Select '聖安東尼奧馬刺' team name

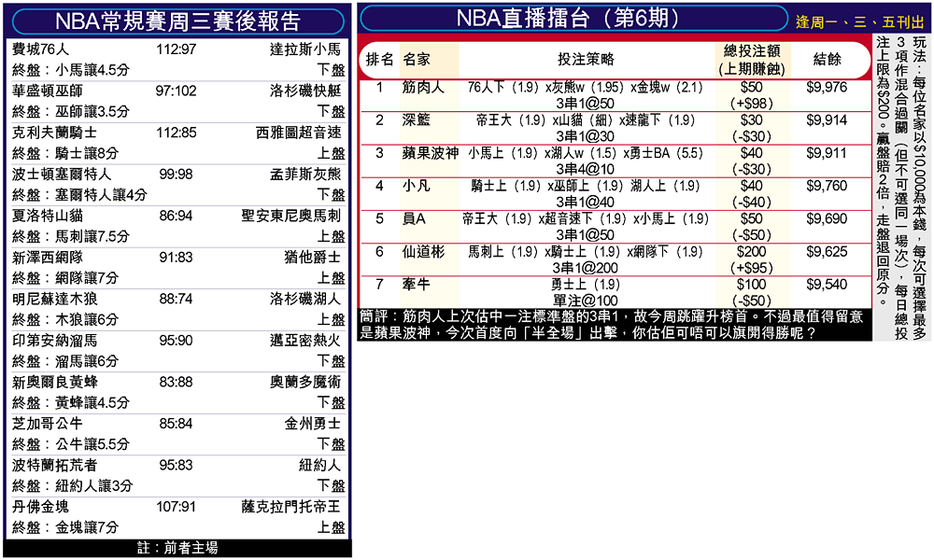coord(291,216)
